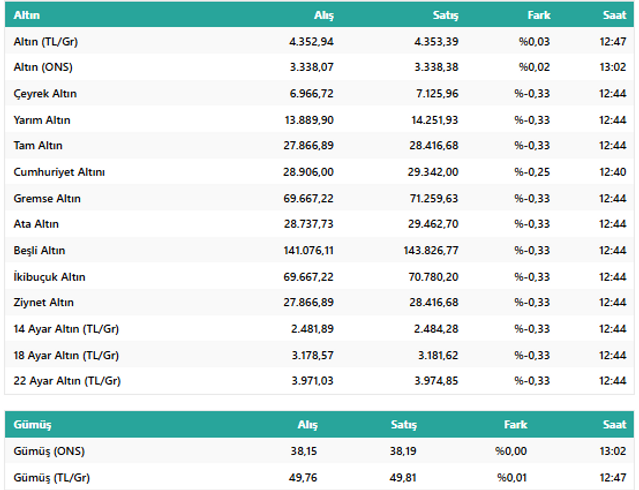Click the Altın (TL/Gr) row label

[47, 41]
